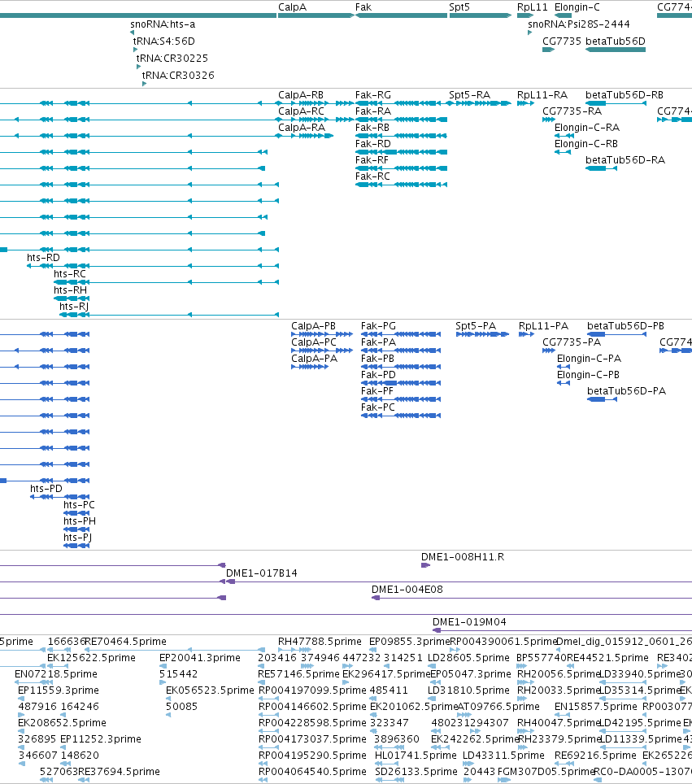Click the Elongin-C gene label in top track

click(x=577, y=7)
